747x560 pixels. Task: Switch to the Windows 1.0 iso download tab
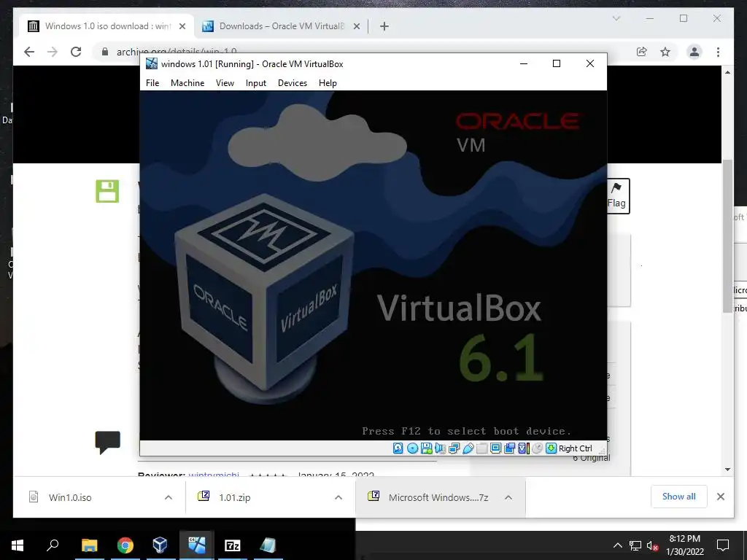(x=107, y=26)
